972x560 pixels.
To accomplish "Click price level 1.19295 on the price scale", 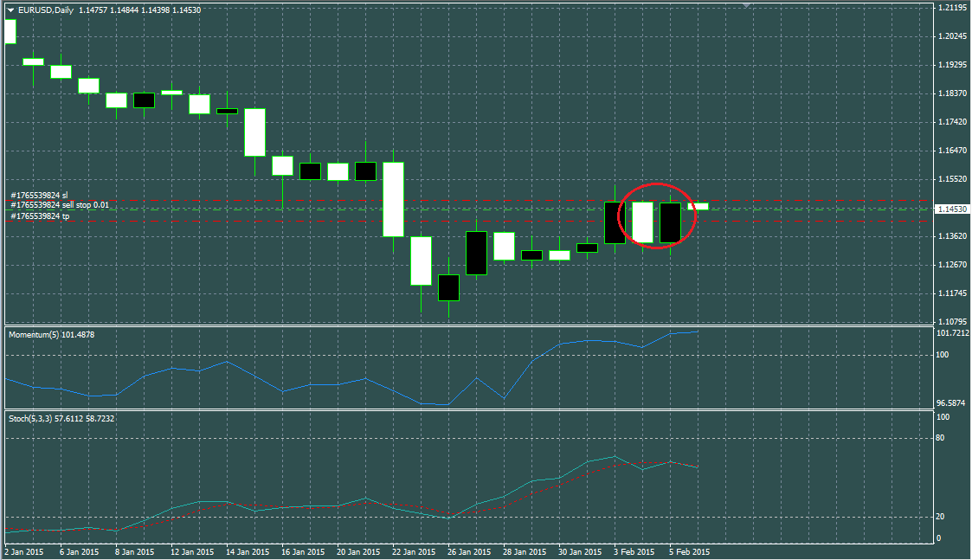I will tap(953, 65).
